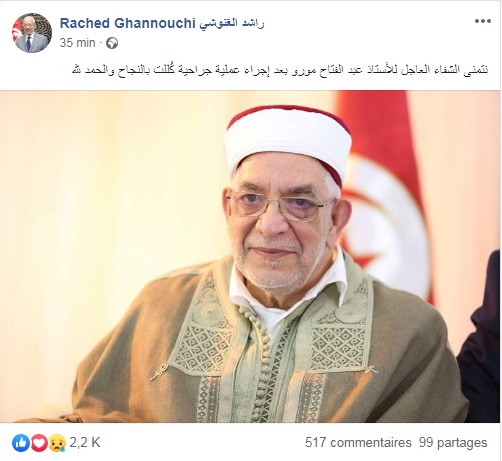The height and width of the screenshot is (461, 502).
Task: Click the man's eyeglasses in the photo
Action: 281,205
